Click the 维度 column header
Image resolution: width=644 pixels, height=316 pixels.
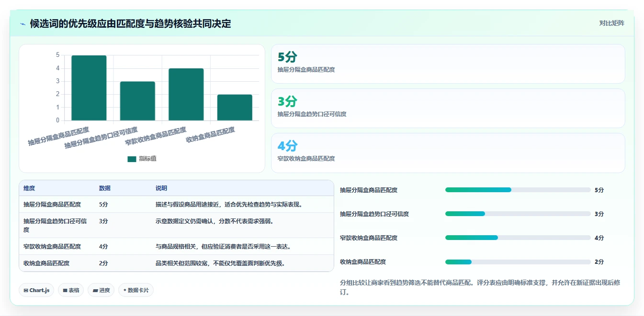coord(29,188)
